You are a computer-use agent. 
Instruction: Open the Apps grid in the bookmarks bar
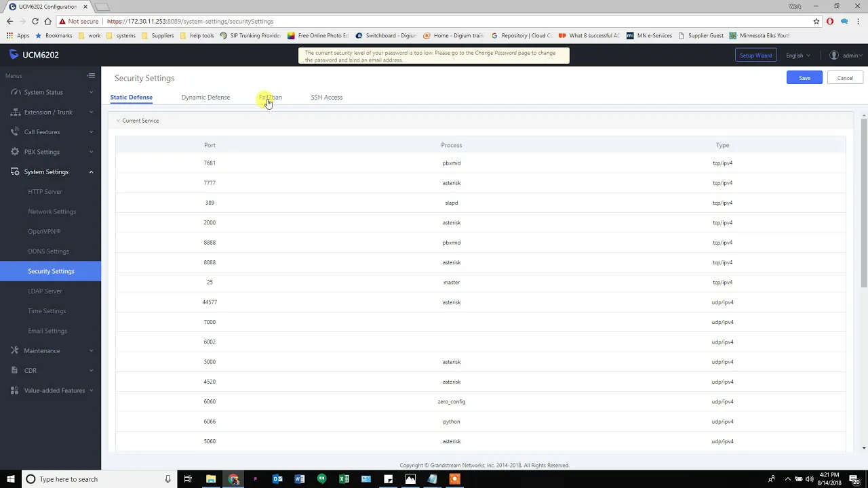coord(18,35)
